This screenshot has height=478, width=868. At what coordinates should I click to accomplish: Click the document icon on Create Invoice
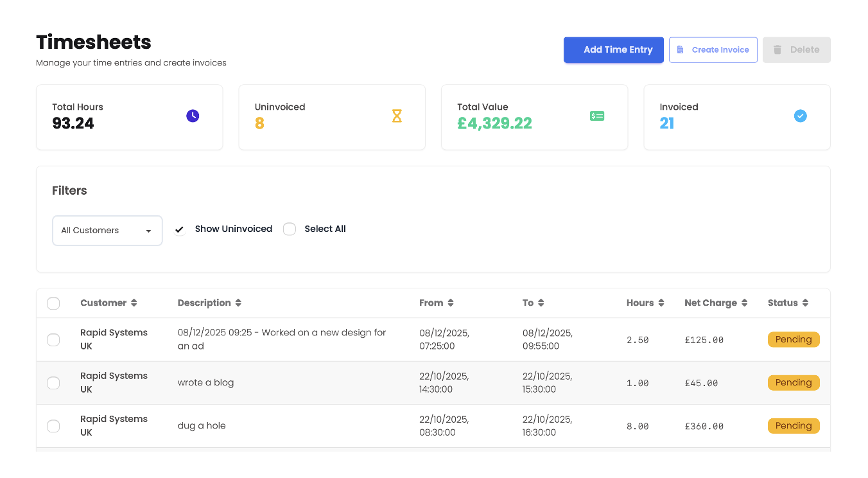click(x=681, y=50)
